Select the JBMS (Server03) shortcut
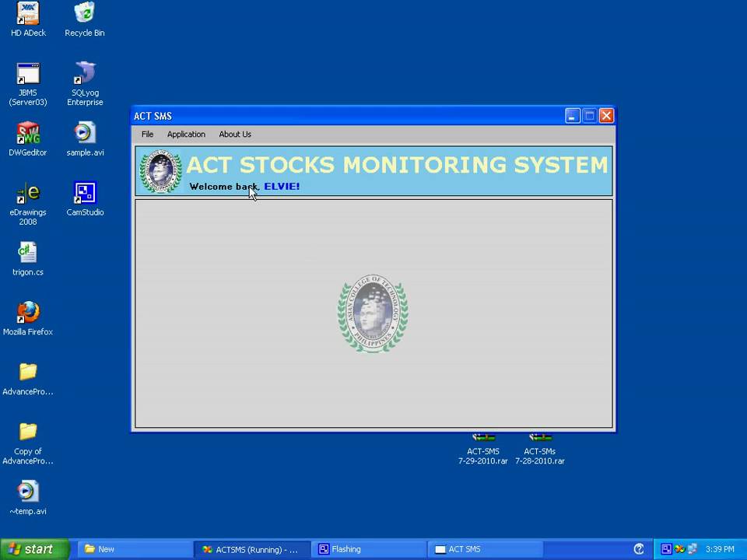 pos(28,84)
